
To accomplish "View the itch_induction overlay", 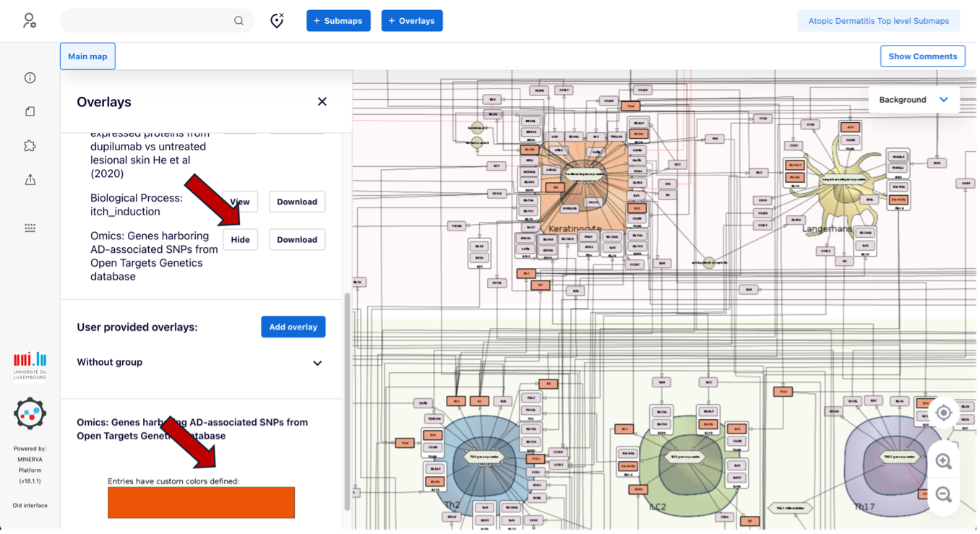I will coord(240,202).
